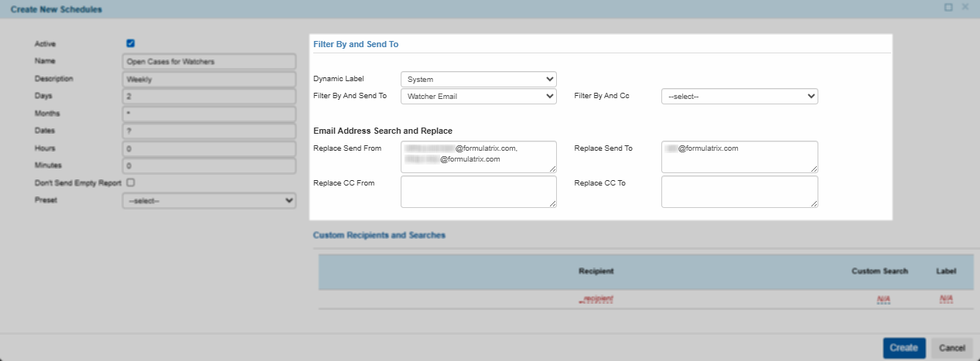Viewport: 980px width, 361px height.
Task: Click the Name input field
Action: click(209, 61)
